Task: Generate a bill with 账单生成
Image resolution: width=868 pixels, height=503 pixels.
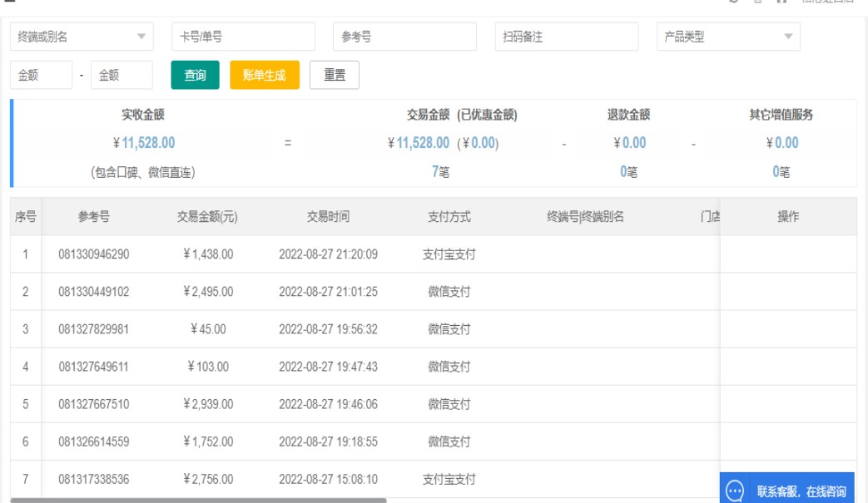Action: [x=265, y=75]
